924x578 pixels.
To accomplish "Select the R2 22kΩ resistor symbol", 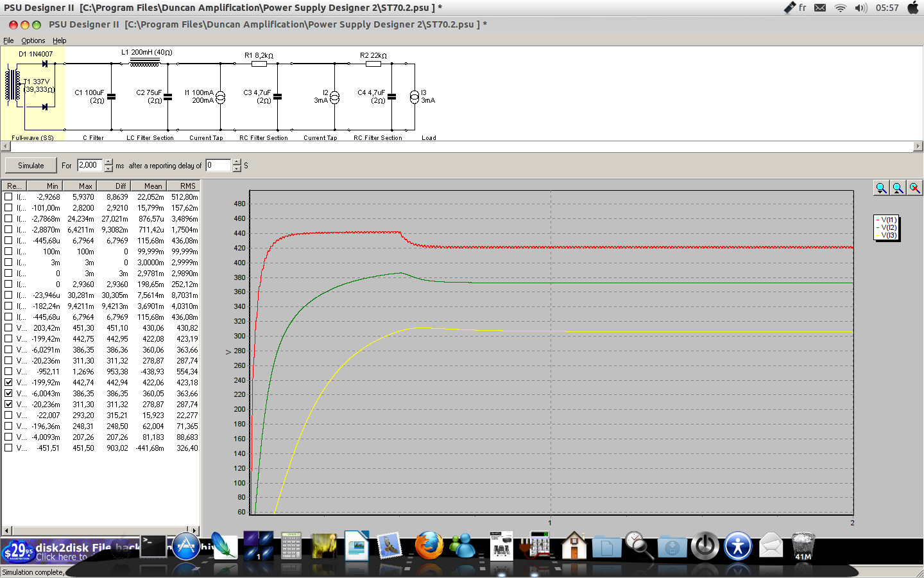I will (373, 64).
